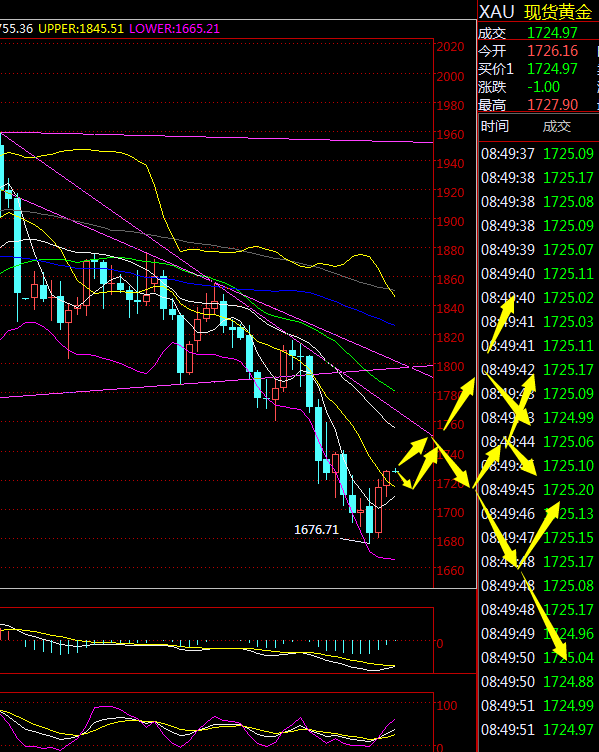Select the tick row 08:49:41 at 1725.11

point(538,345)
